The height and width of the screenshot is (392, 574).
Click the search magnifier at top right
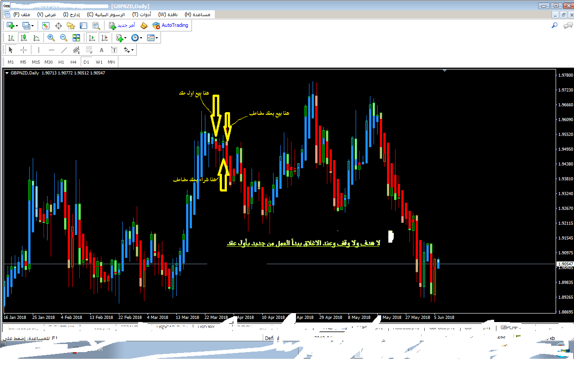tap(554, 26)
